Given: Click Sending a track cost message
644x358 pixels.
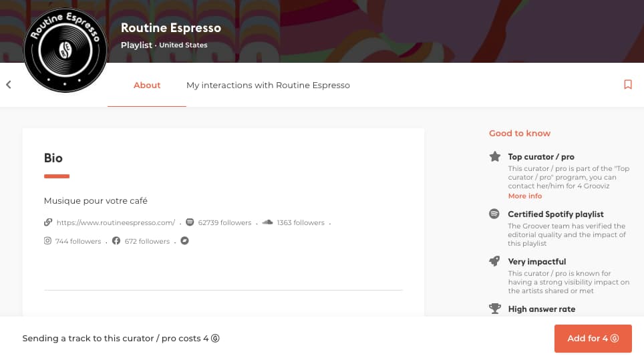Looking at the screenshot, I should click(121, 338).
